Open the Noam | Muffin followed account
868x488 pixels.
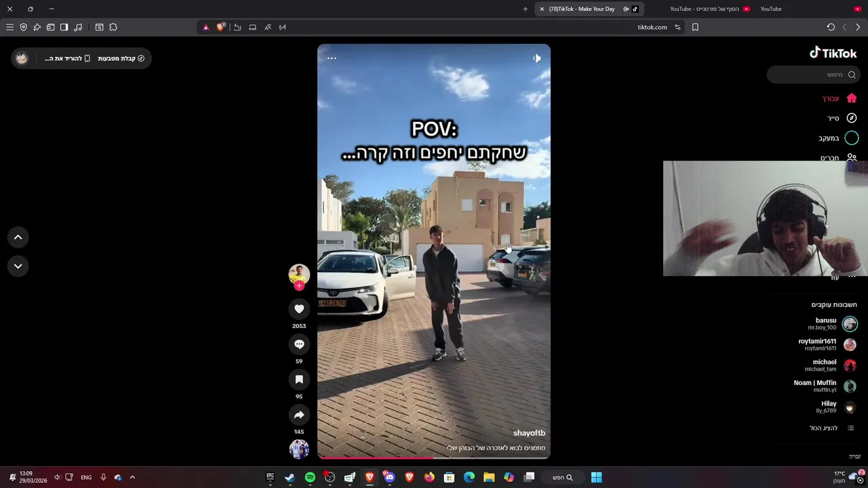coord(825,386)
